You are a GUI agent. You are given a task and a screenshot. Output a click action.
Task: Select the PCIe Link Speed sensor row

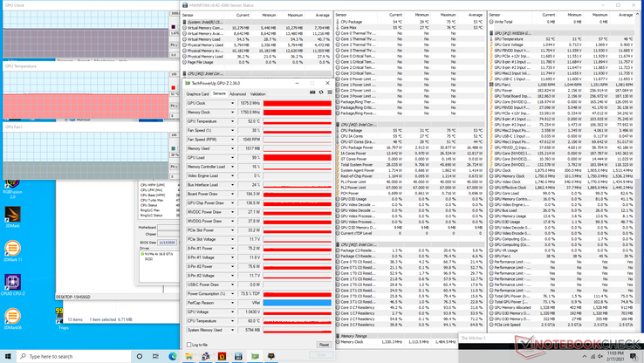(x=561, y=325)
